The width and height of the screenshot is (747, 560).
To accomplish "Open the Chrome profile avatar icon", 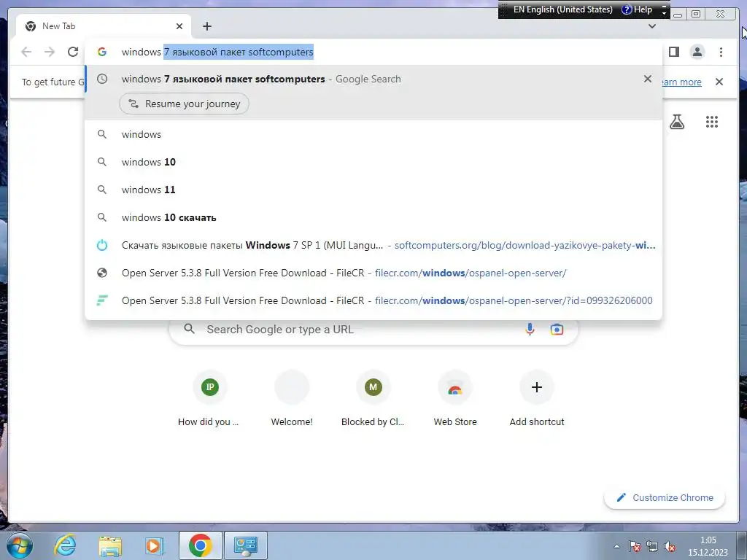I will click(x=697, y=52).
